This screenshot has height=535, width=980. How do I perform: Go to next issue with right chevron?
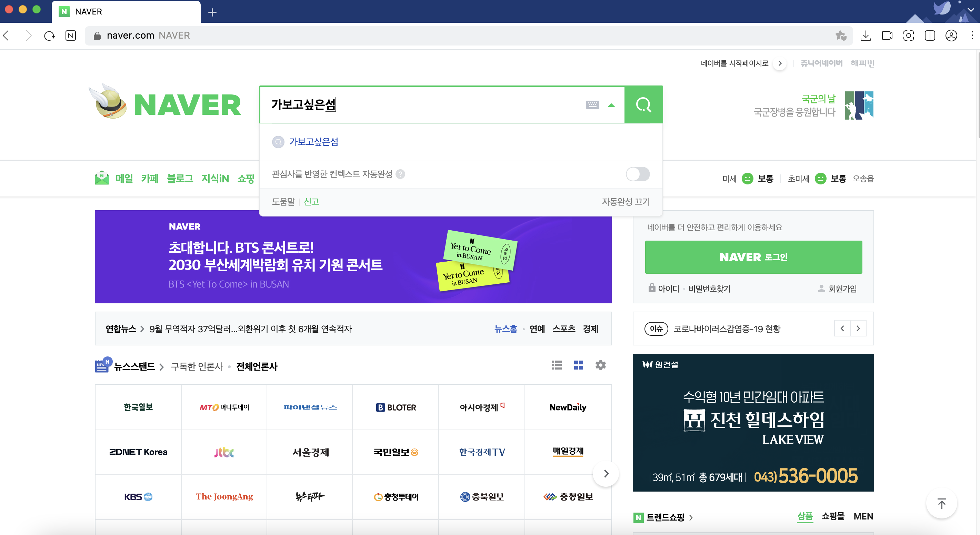coord(858,329)
